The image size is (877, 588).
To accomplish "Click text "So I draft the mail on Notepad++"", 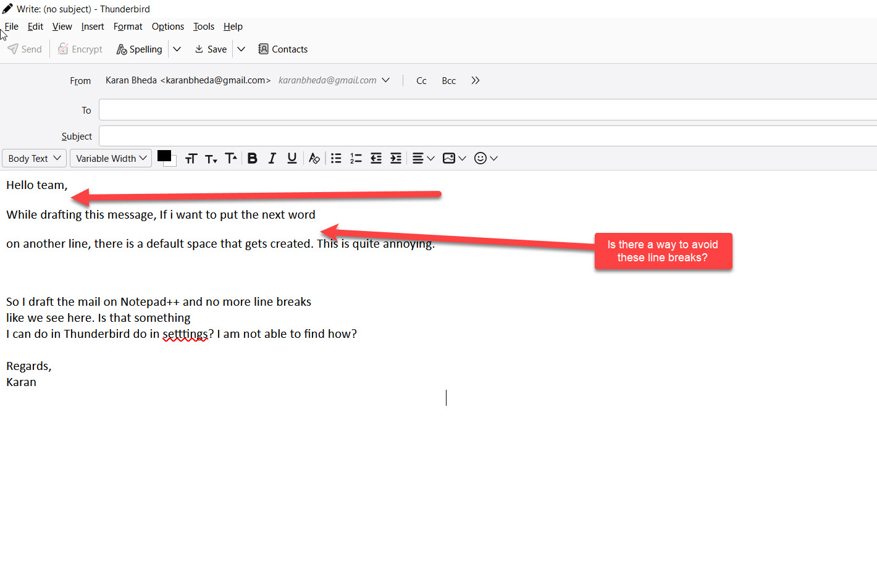I will pos(93,302).
